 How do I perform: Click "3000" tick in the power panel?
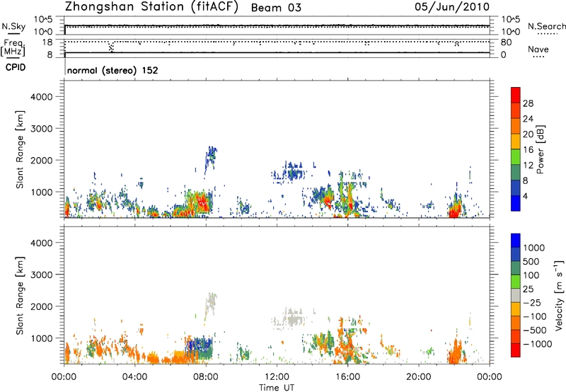pos(42,129)
